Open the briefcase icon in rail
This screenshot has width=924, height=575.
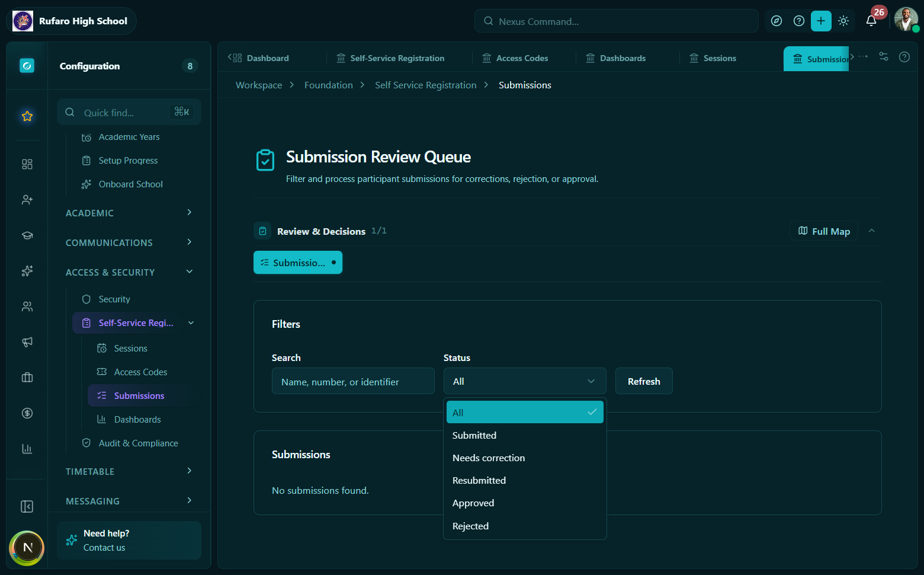pos(27,378)
